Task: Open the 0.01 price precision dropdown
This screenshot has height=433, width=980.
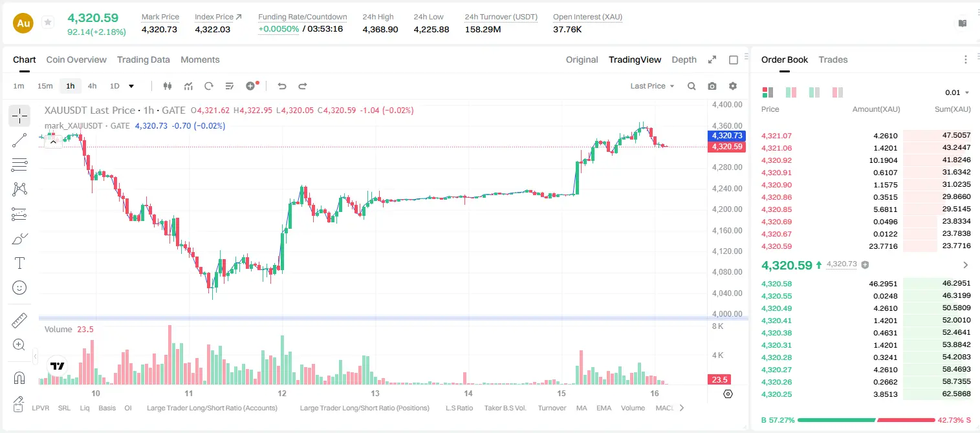Action: click(x=957, y=92)
